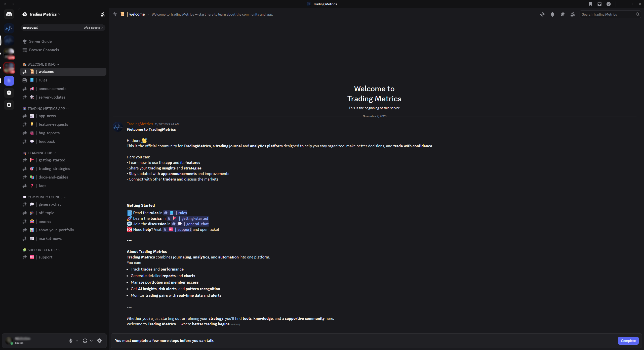The image size is (644, 350).
Task: Open the rules channel
Action: [63, 80]
